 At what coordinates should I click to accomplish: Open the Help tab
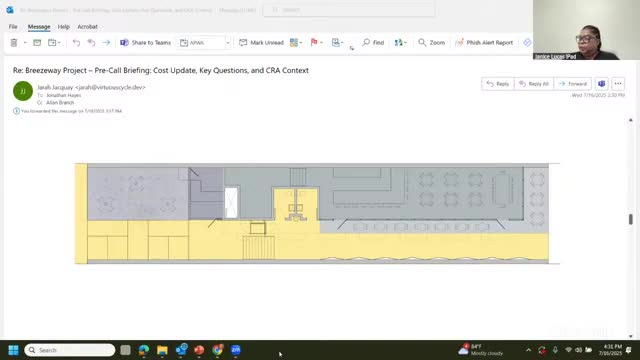(x=63, y=27)
